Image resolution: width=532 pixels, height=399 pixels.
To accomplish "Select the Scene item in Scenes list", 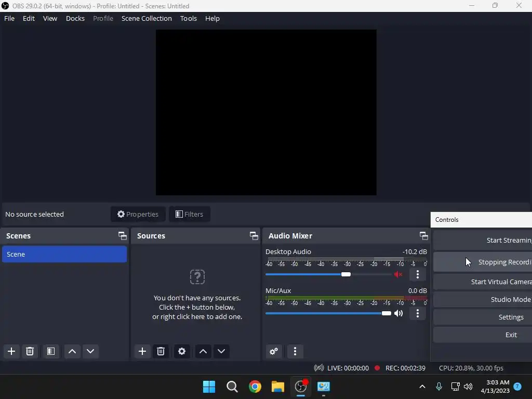I will (x=64, y=254).
